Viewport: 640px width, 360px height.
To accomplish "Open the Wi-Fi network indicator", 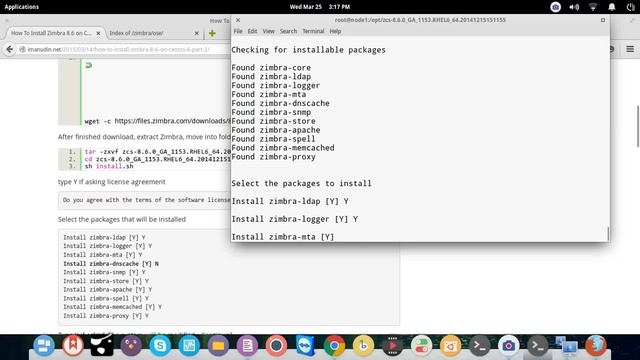I will (593, 7).
